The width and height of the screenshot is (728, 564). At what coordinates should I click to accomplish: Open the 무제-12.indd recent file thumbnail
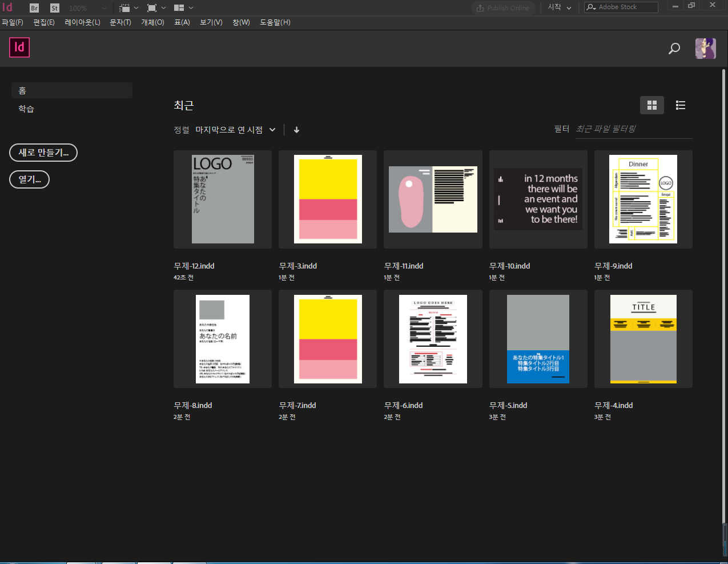click(x=222, y=199)
